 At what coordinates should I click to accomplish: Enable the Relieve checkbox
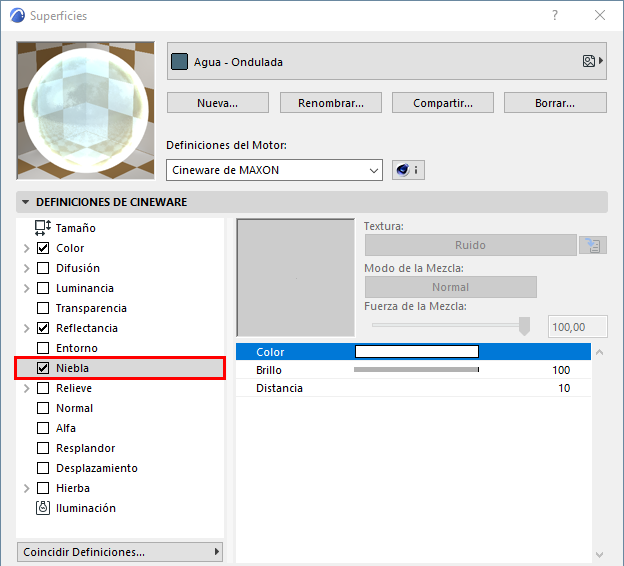pyautogui.click(x=43, y=388)
